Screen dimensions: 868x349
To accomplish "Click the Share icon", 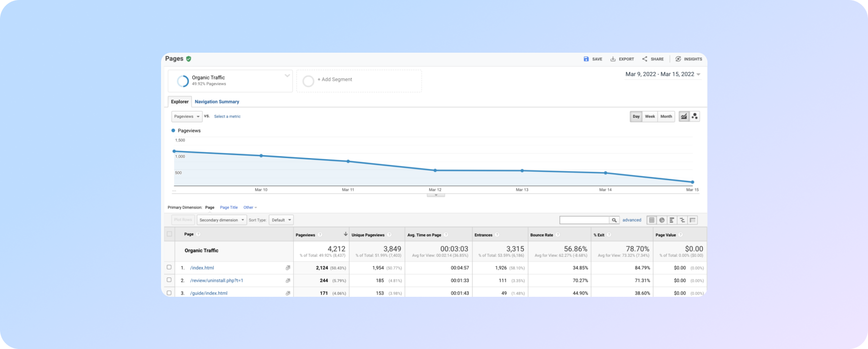I will click(x=645, y=59).
